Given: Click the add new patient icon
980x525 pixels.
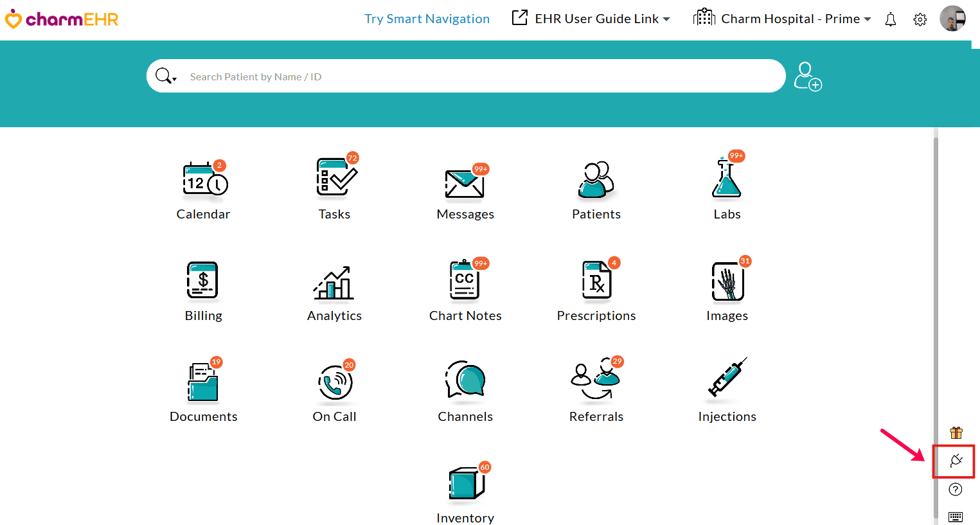Looking at the screenshot, I should [808, 76].
